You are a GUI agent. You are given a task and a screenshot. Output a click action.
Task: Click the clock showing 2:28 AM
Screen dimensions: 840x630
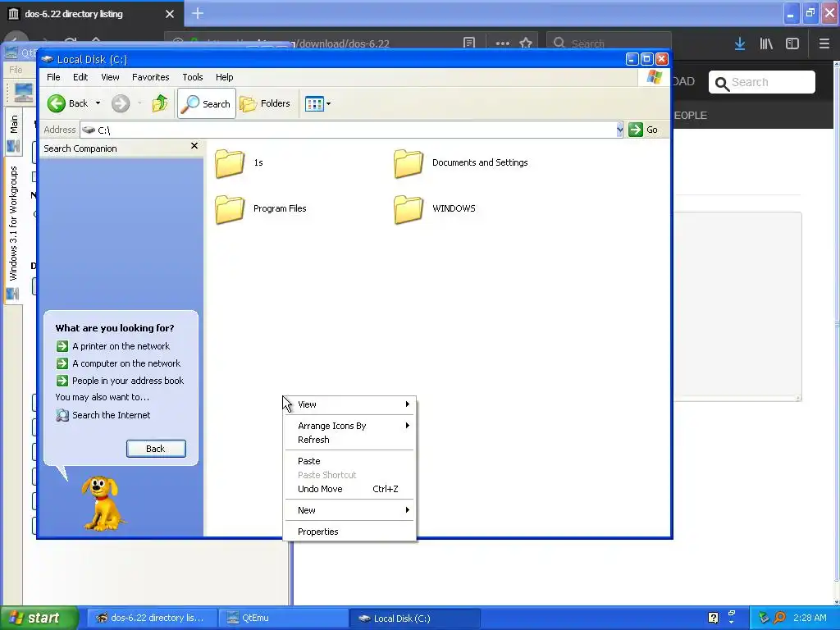point(810,619)
